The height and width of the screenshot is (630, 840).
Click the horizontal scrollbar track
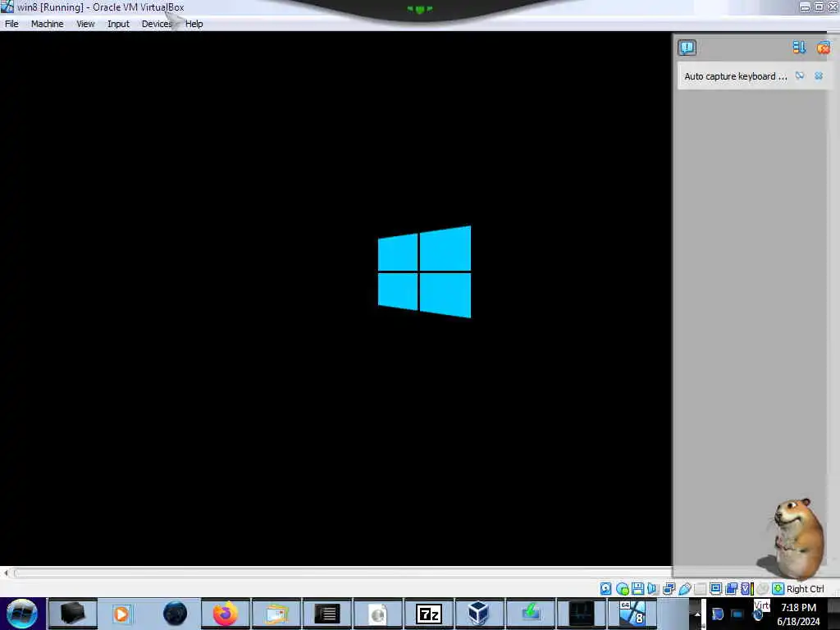[343, 573]
